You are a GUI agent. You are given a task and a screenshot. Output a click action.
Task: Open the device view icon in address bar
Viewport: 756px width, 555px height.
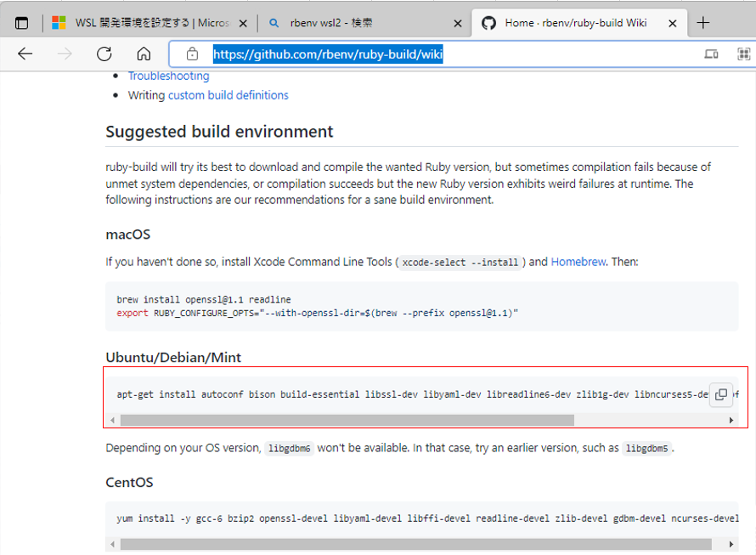(711, 54)
